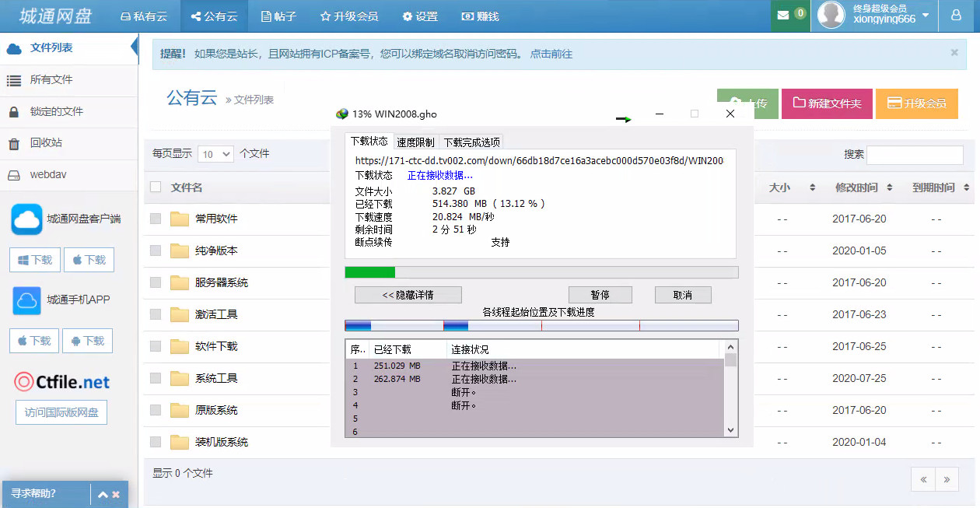Check the box for 服务器系统 folder
Image resolution: width=980 pixels, height=508 pixels.
pos(156,282)
